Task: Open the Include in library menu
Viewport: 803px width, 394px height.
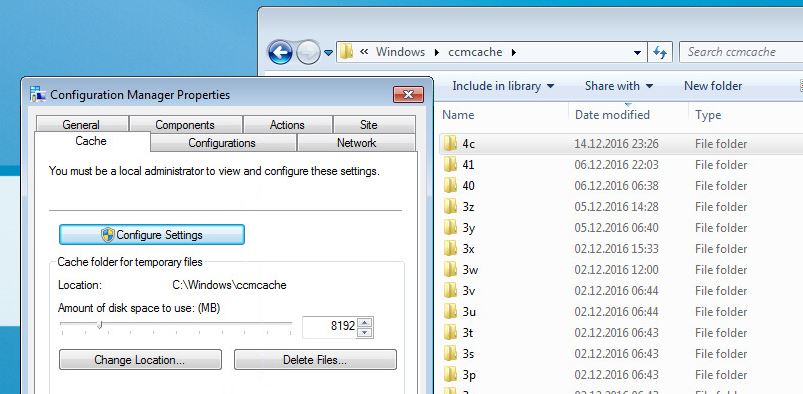Action: click(503, 86)
